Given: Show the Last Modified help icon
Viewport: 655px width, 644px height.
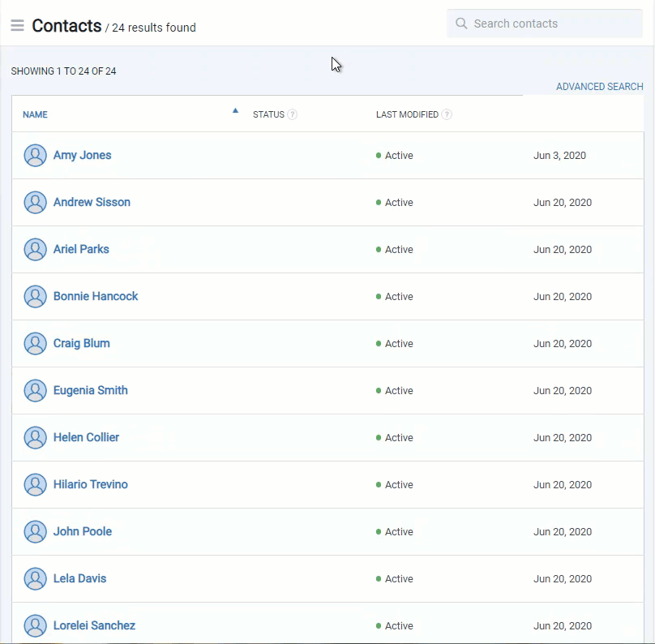Looking at the screenshot, I should coord(447,114).
